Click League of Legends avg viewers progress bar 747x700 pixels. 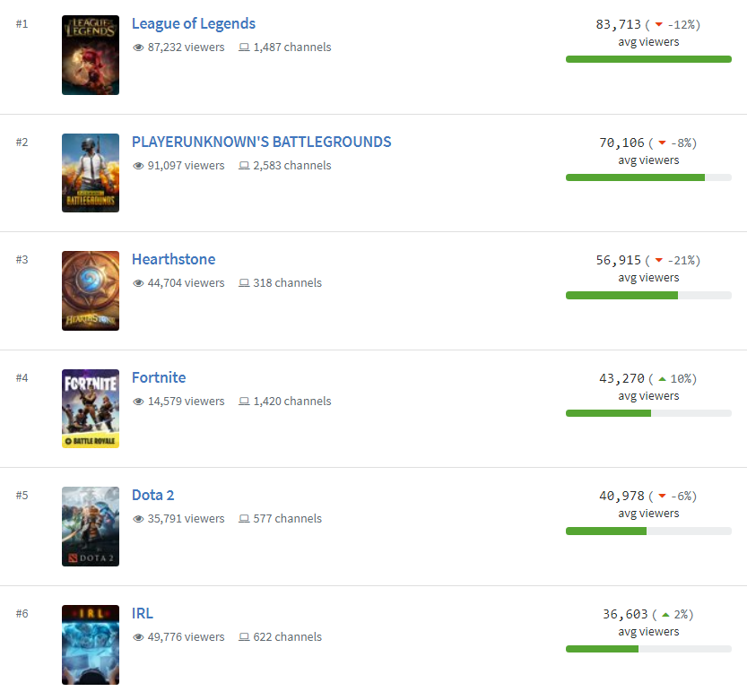(648, 59)
